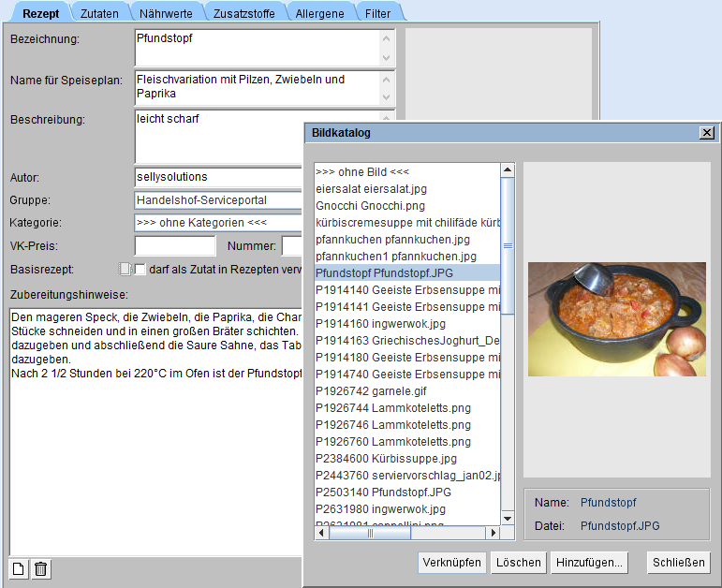Viewport: 722px width, 588px height.
Task: Click Bezeichnung field scroll up arrow
Action: [387, 39]
